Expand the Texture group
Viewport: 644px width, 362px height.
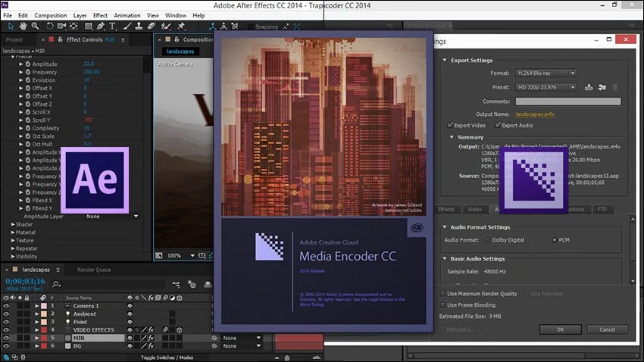pos(13,241)
